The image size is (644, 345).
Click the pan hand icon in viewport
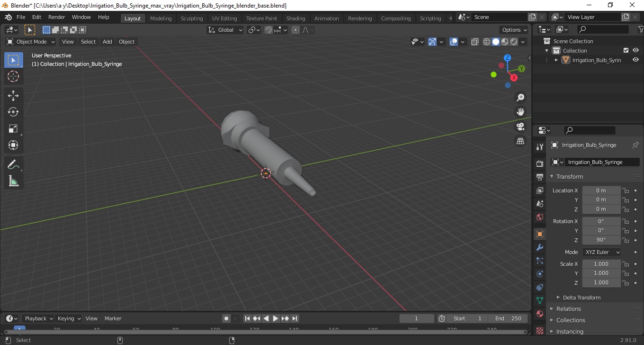pos(520,112)
